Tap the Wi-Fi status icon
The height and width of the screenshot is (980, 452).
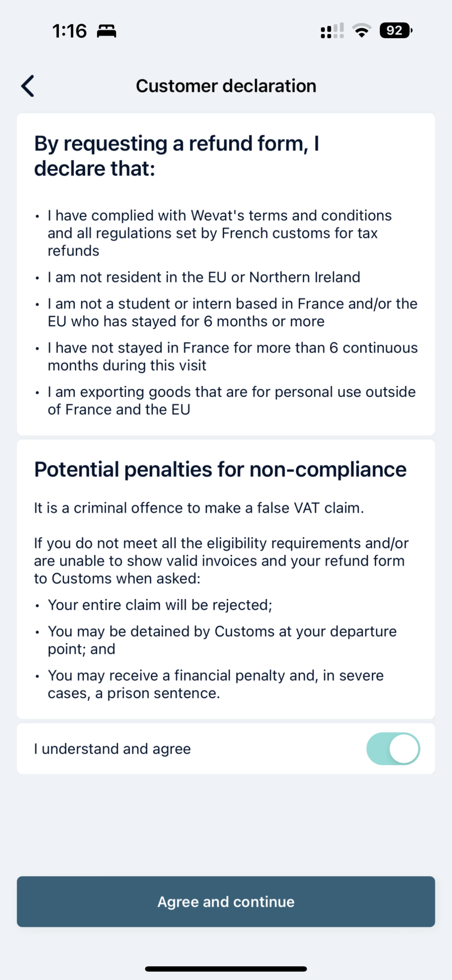click(362, 31)
